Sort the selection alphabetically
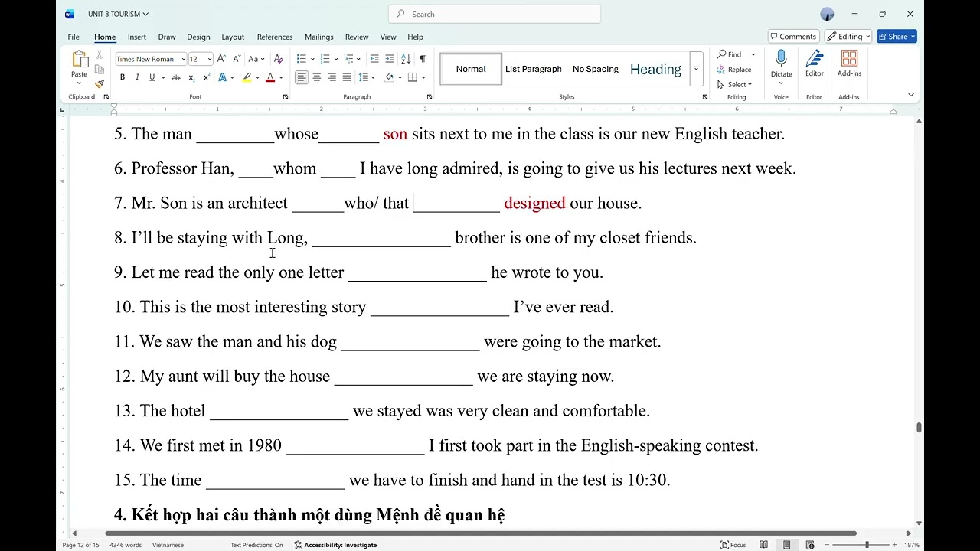Image resolution: width=980 pixels, height=551 pixels. click(x=406, y=59)
